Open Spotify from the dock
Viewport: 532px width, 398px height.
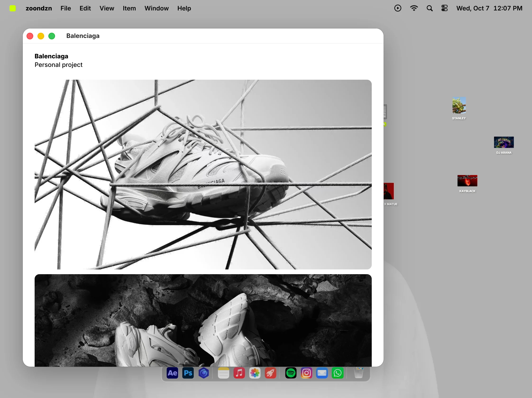[291, 373]
